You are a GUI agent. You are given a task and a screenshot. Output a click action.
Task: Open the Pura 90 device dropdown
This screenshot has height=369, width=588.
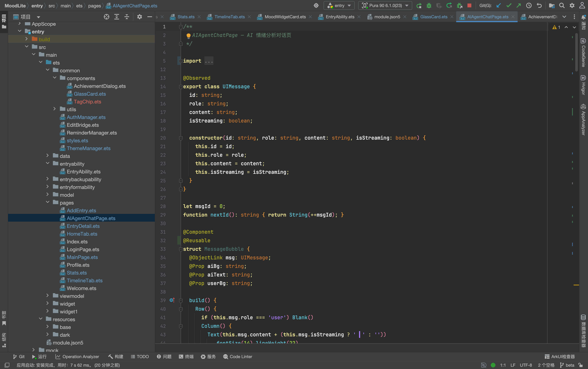(385, 5)
